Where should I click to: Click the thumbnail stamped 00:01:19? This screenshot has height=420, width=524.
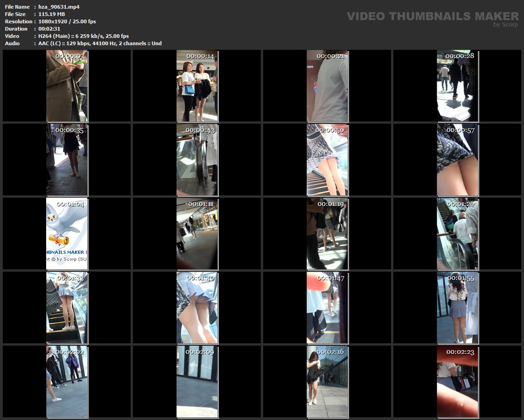click(x=328, y=233)
